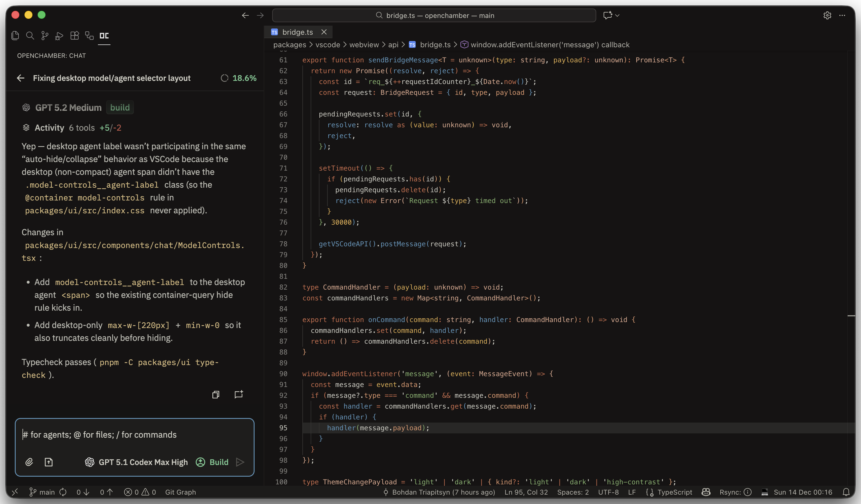Image resolution: width=861 pixels, height=504 pixels.
Task: Click the Copilot status icon
Action: 706,492
